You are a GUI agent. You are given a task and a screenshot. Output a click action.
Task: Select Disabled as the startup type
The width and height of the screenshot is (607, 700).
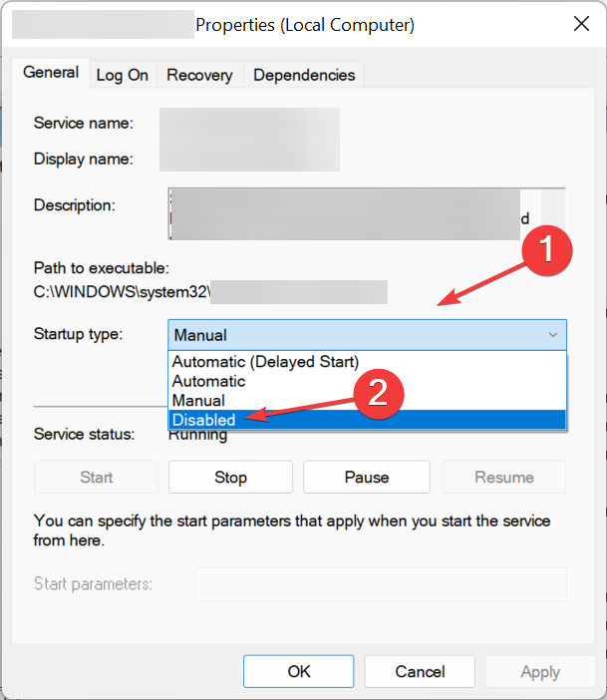[x=203, y=420]
